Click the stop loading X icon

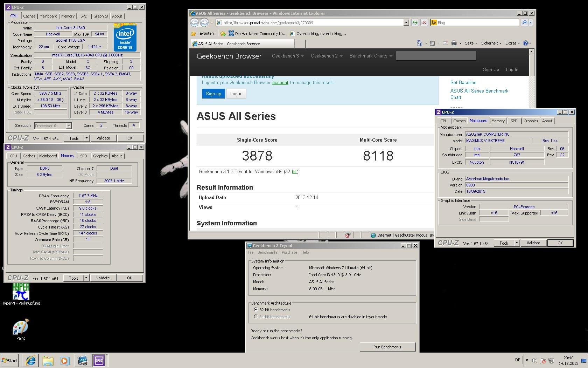(424, 22)
